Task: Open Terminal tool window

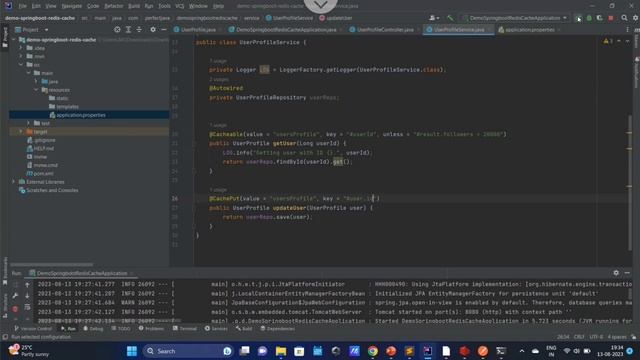Action: [x=184, y=329]
